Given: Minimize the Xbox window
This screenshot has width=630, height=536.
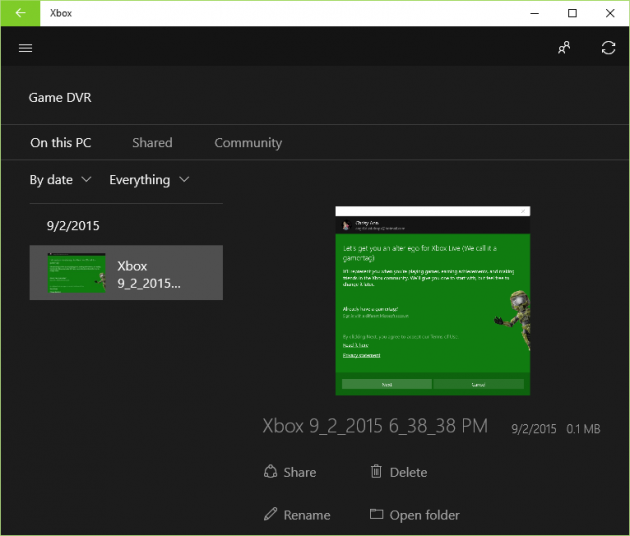Looking at the screenshot, I should pyautogui.click(x=534, y=13).
